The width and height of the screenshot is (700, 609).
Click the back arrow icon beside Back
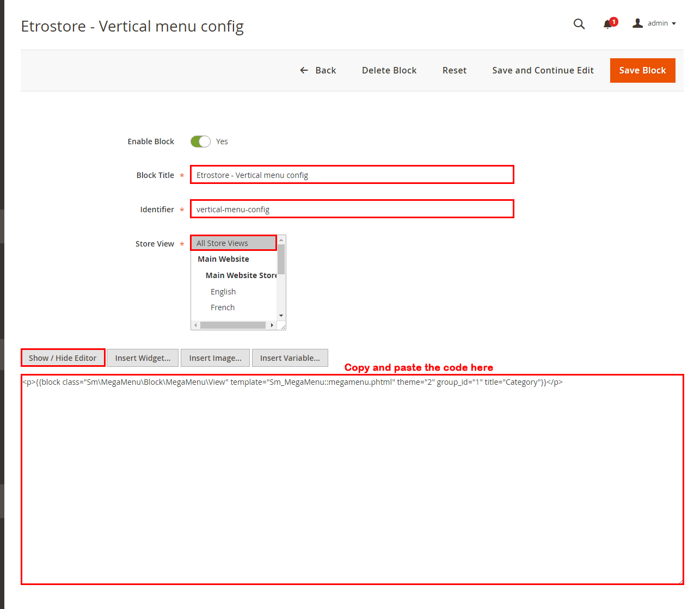pos(304,70)
